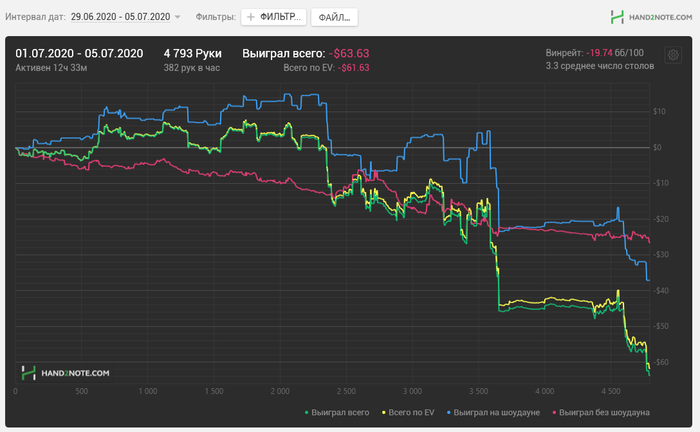Click the ФАЙЛ... button
Screen dimensions: 700x432
coord(334,17)
